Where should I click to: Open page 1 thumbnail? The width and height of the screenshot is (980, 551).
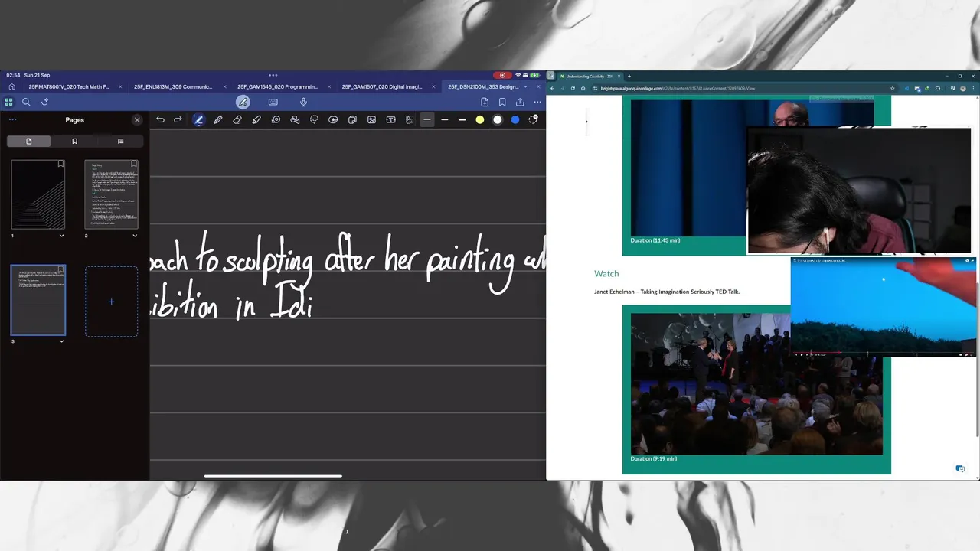click(x=38, y=194)
